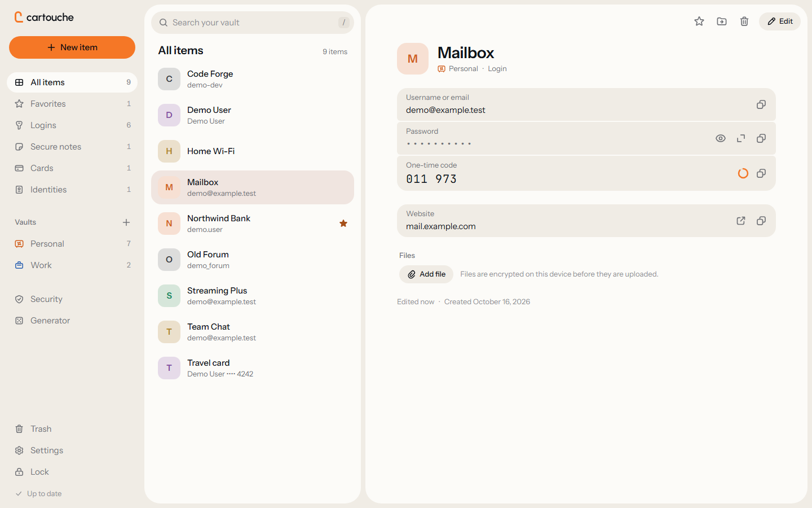Select the Team Chat item

coord(253,332)
